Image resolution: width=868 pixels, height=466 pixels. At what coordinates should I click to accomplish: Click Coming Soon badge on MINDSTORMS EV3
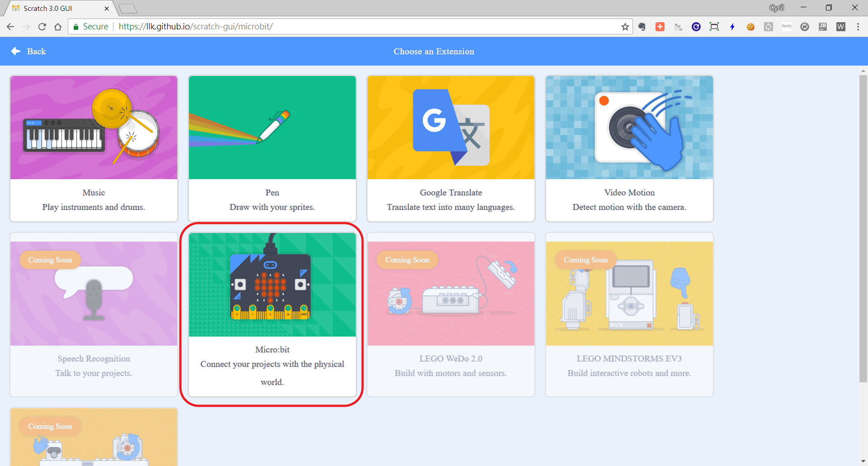pos(585,260)
